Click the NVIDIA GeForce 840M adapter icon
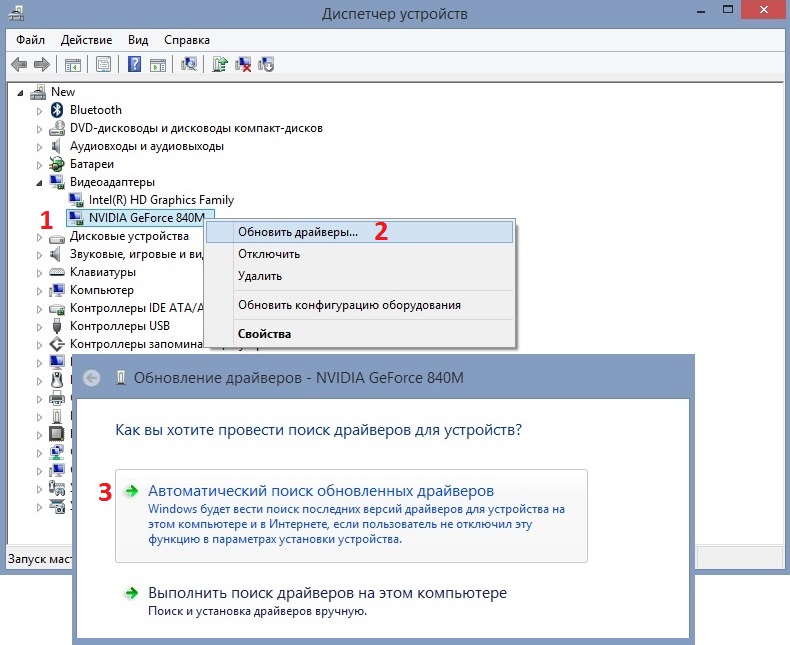Screen dimensions: 790x645 click(x=76, y=218)
